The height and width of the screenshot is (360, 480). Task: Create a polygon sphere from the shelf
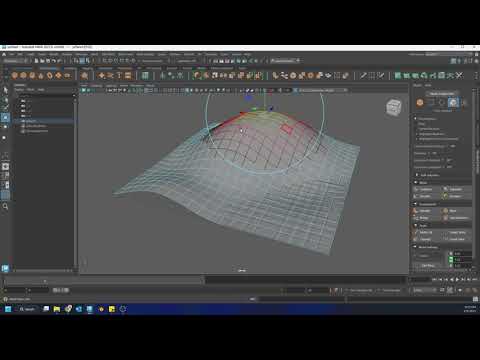coord(14,76)
